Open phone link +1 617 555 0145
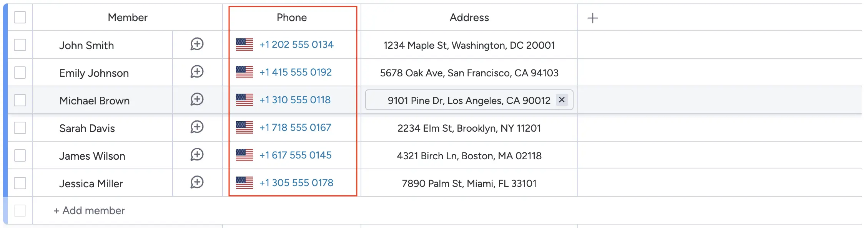This screenshot has width=868, height=228. pyautogui.click(x=295, y=155)
